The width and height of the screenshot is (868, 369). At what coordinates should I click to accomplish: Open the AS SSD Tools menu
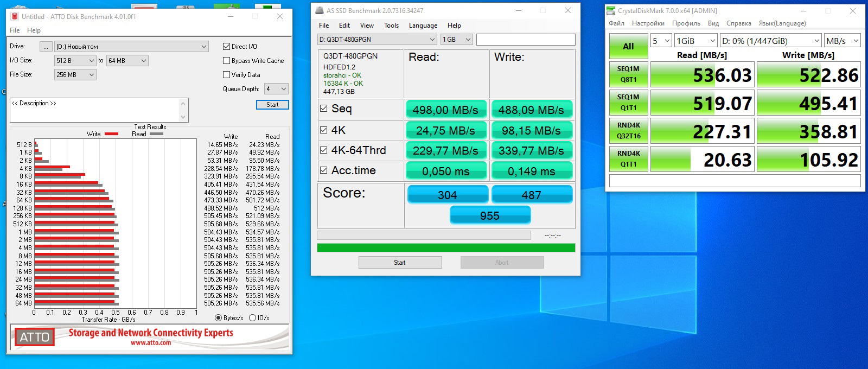click(x=391, y=26)
